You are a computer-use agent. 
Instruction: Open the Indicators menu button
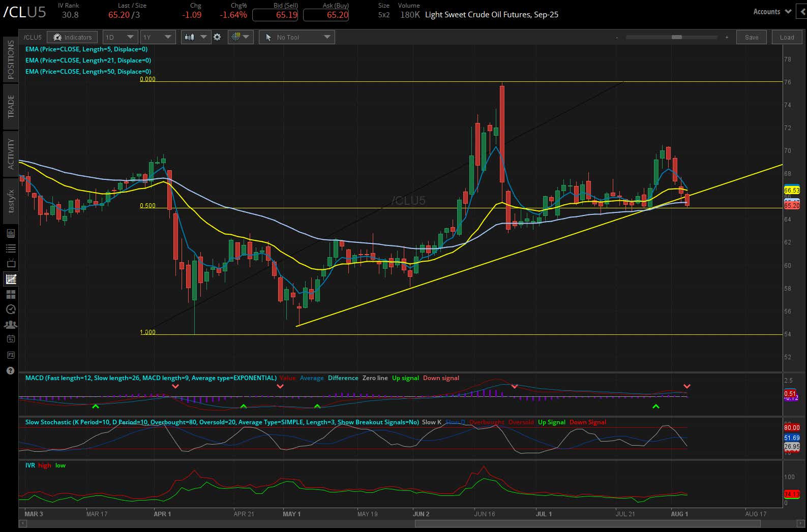(x=72, y=37)
